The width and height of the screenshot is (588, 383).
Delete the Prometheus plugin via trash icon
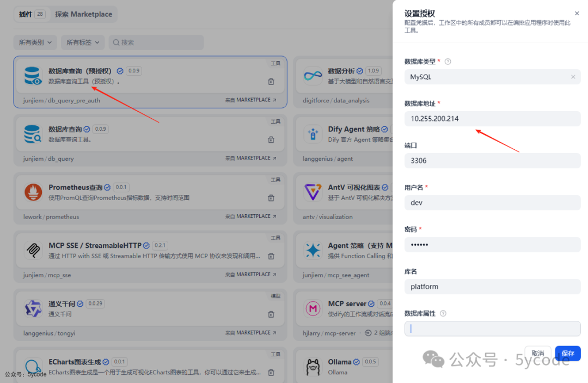pyautogui.click(x=271, y=198)
